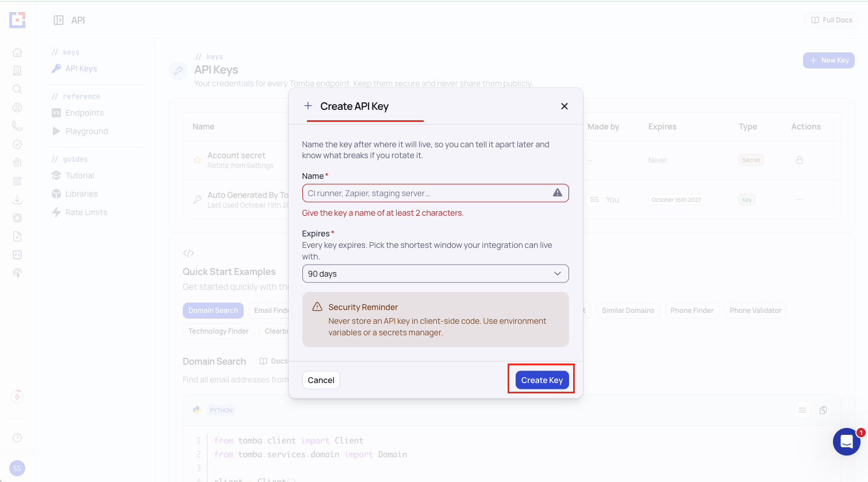The height and width of the screenshot is (482, 868).
Task: Click the file-plus sidebar icon
Action: pyautogui.click(x=17, y=236)
